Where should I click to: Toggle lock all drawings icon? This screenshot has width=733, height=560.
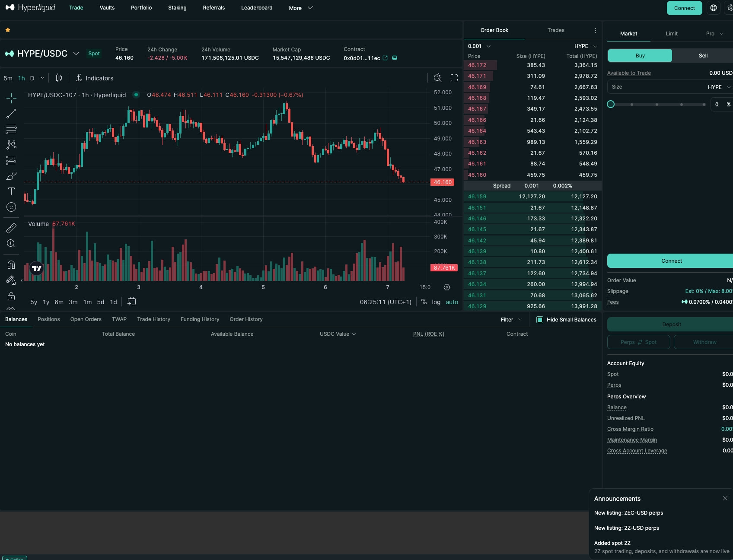[11, 296]
